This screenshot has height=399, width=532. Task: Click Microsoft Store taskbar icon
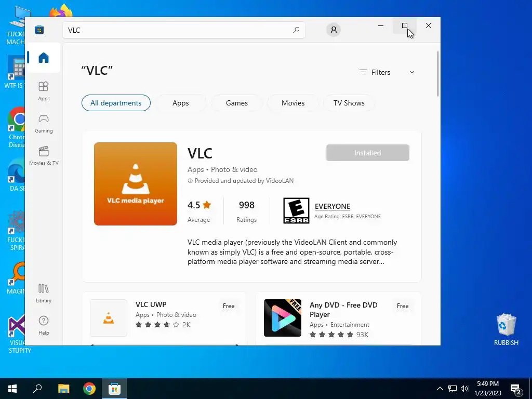115,389
